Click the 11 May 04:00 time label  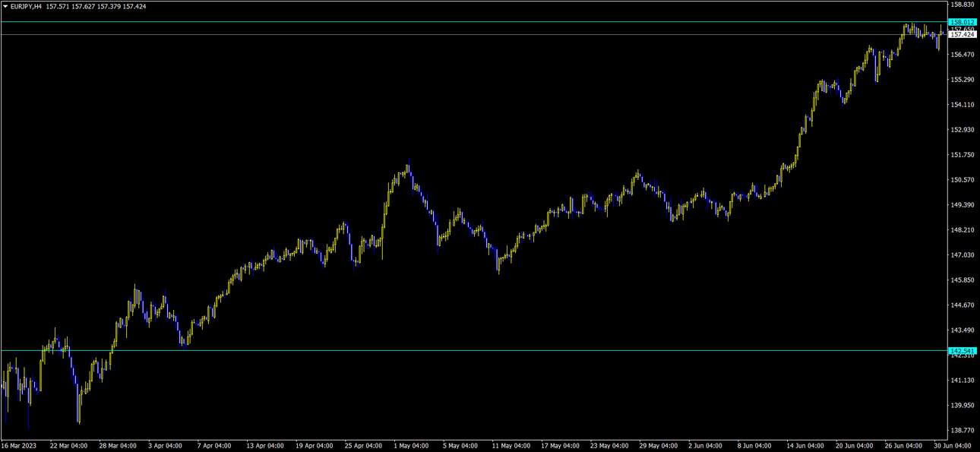pyautogui.click(x=511, y=446)
